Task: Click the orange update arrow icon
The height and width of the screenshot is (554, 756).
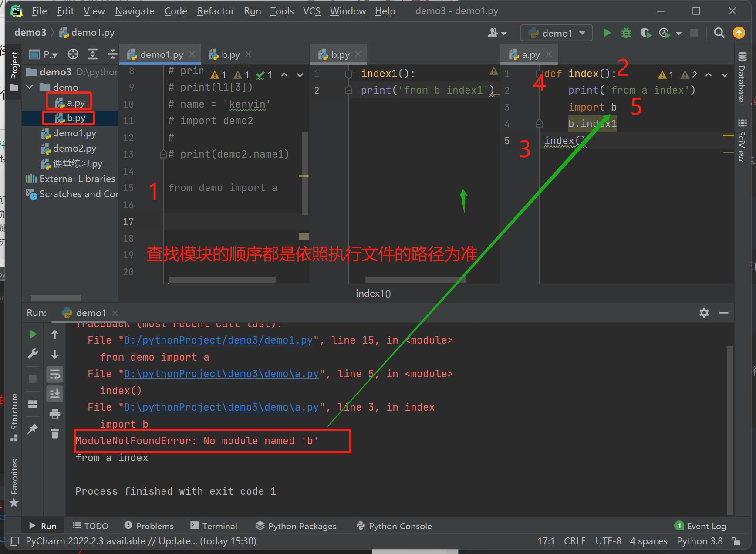Action: point(739,33)
